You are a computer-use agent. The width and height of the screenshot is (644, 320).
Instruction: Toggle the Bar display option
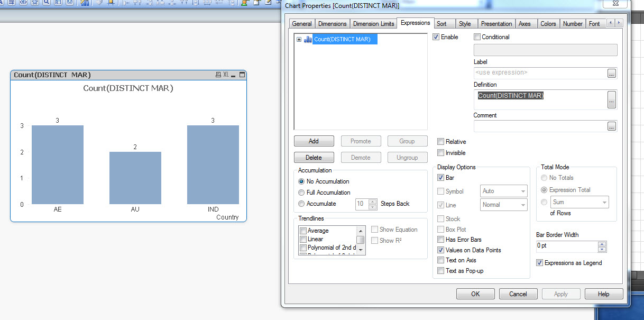coord(440,178)
